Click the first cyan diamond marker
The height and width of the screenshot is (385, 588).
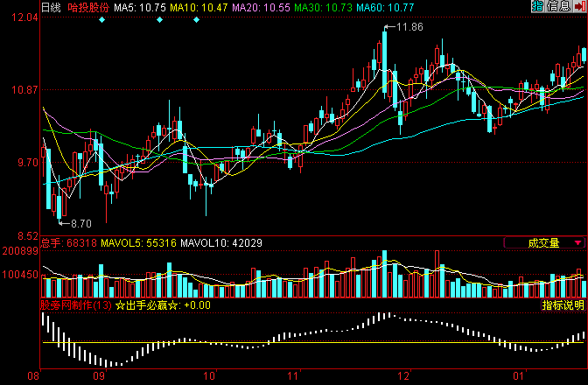(101, 18)
